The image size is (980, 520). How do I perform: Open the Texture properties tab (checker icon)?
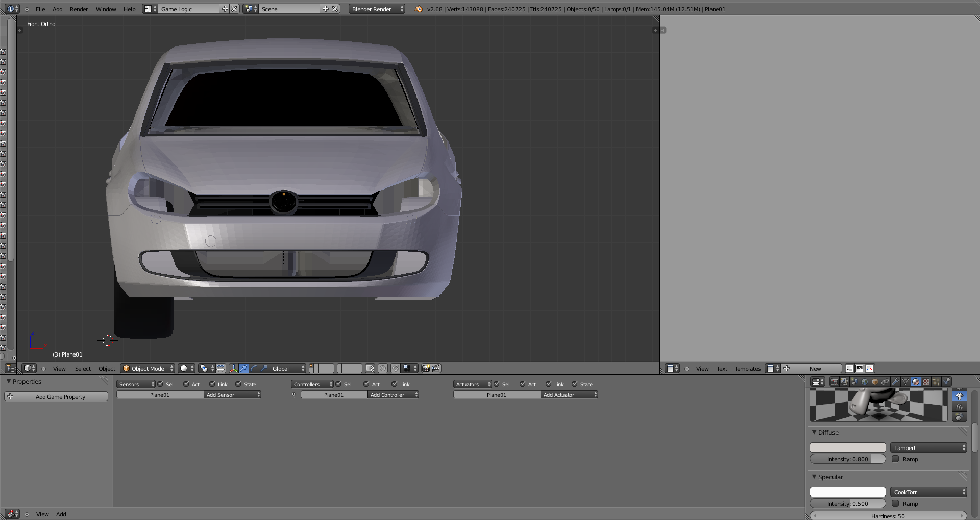pyautogui.click(x=926, y=382)
